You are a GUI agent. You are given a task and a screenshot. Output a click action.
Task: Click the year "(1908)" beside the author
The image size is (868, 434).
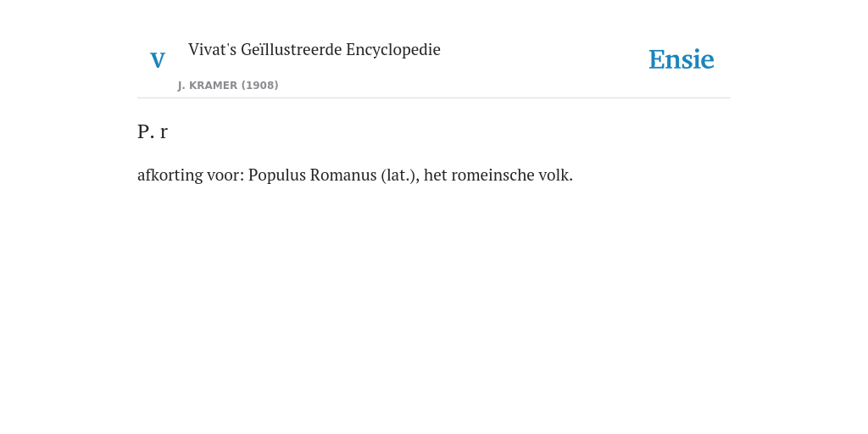(259, 86)
